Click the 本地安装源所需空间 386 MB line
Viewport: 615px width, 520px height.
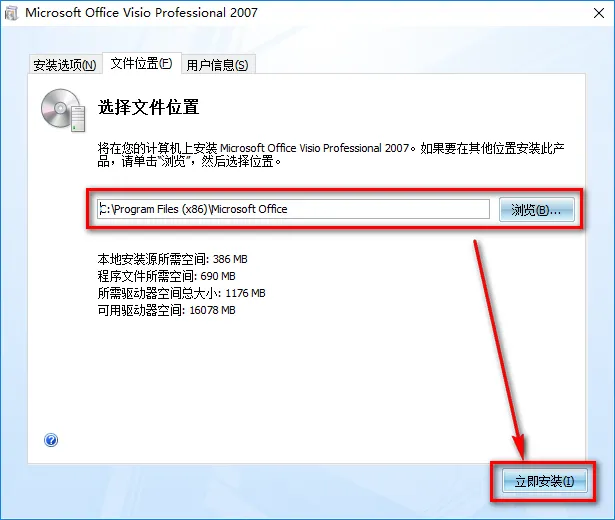click(x=173, y=259)
